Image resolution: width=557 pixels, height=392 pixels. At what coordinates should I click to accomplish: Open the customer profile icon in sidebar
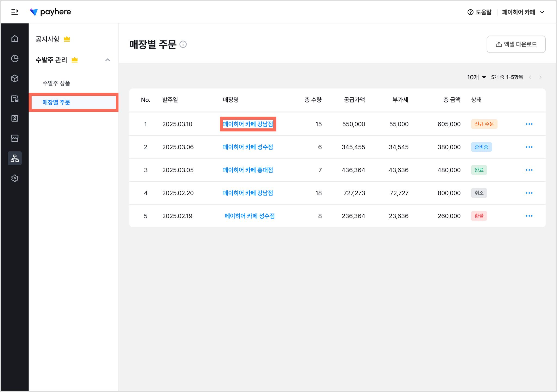[x=15, y=119]
